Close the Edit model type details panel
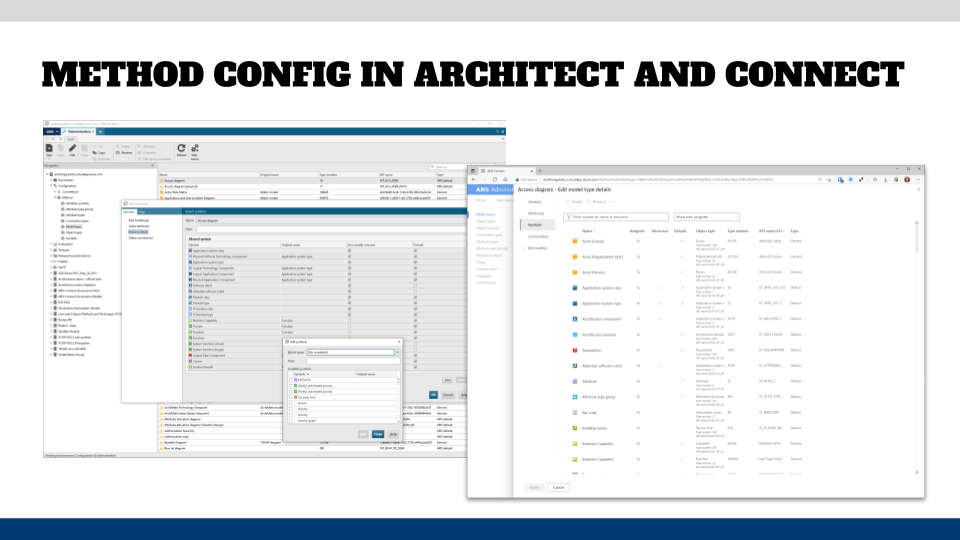The width and height of the screenshot is (960, 540). click(918, 189)
